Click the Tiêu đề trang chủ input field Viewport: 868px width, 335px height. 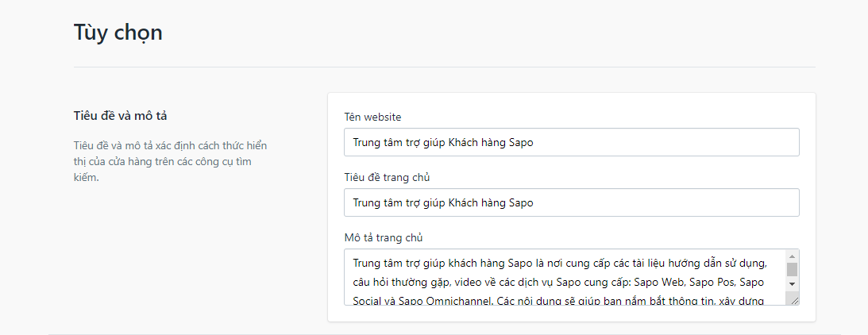click(x=571, y=202)
